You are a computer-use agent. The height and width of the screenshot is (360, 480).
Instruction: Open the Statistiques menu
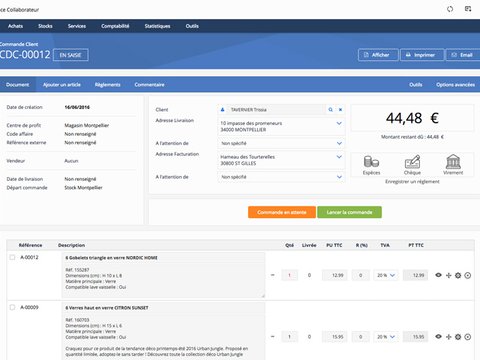[157, 26]
